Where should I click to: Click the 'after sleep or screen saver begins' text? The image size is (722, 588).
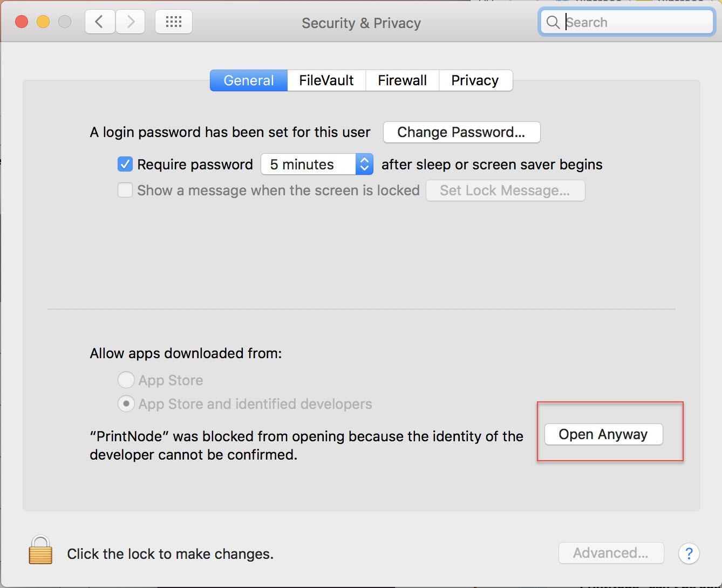point(492,165)
